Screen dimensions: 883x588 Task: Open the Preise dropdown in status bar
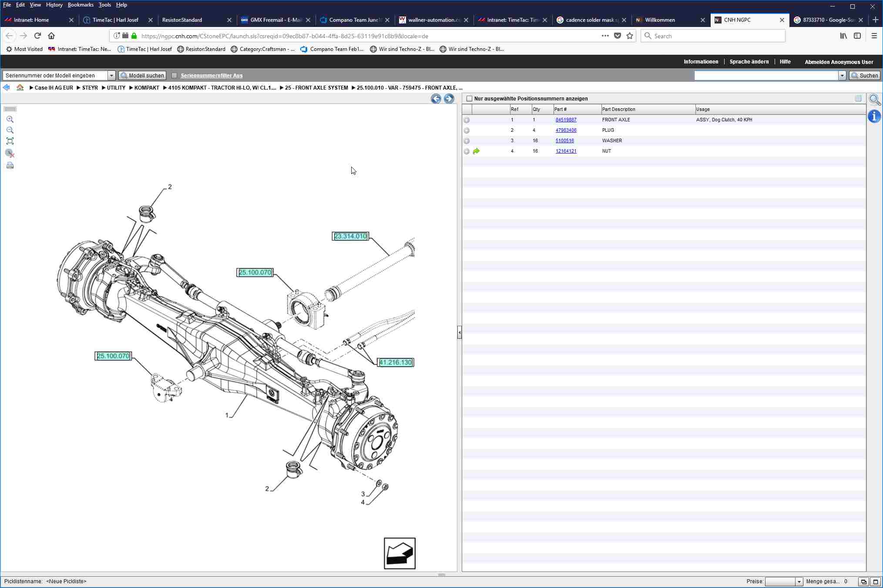799,581
